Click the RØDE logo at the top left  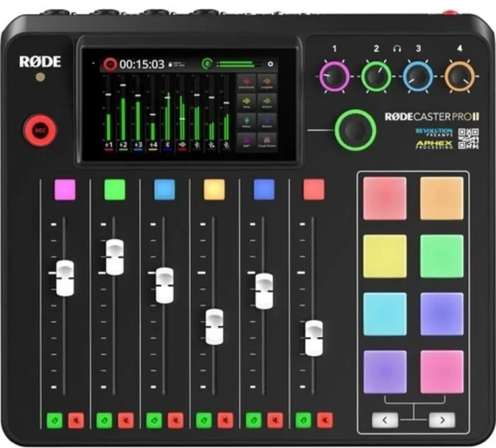pyautogui.click(x=40, y=61)
